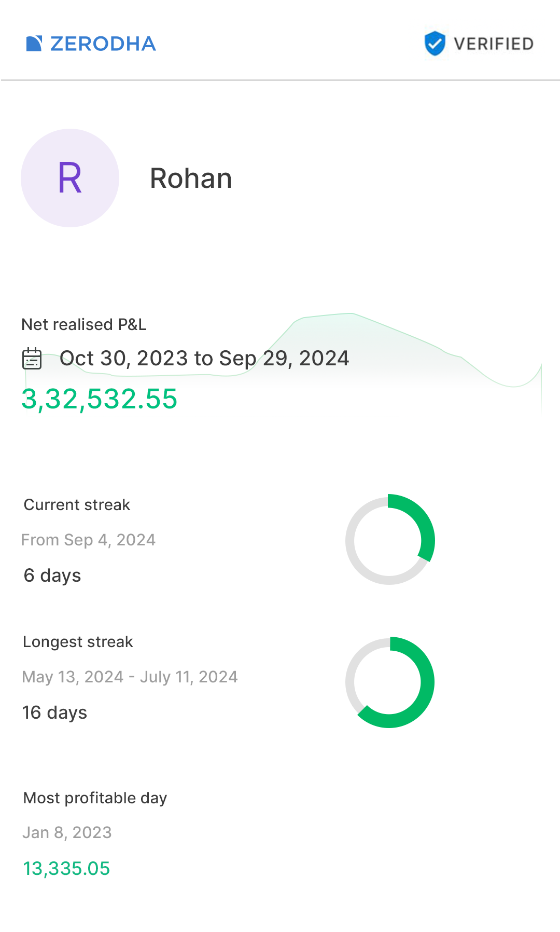
Task: Open the Oct 30, 2023 to Sep 29, 2024 date range
Action: click(204, 359)
